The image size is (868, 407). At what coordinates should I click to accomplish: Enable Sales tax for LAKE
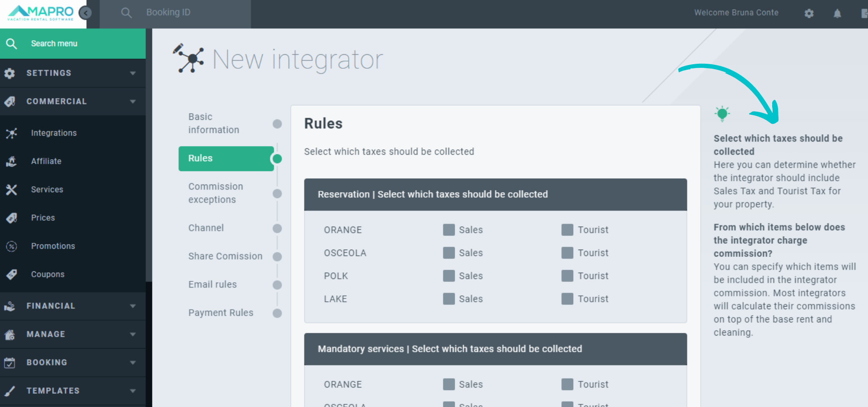point(449,299)
